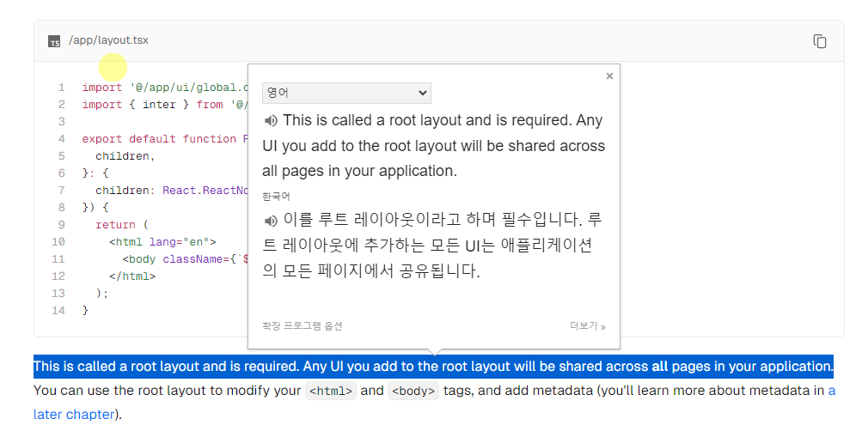Viewport: 868px width, 437px height.
Task: Click line number 14 in code gutter
Action: [x=58, y=310]
